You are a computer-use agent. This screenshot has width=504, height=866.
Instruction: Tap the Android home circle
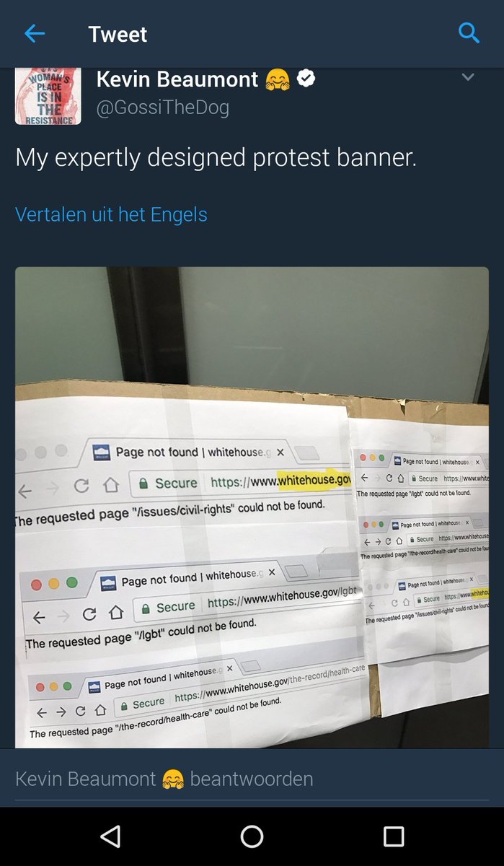pyautogui.click(x=252, y=836)
